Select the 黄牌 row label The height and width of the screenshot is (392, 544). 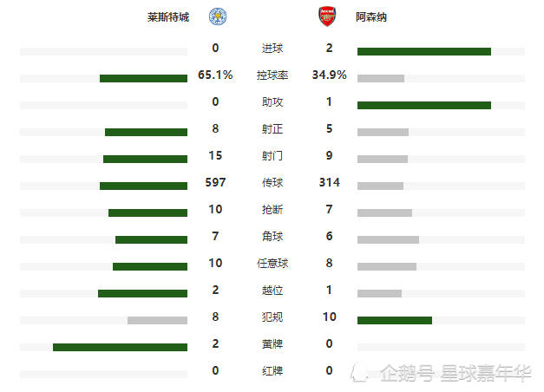coord(272,343)
